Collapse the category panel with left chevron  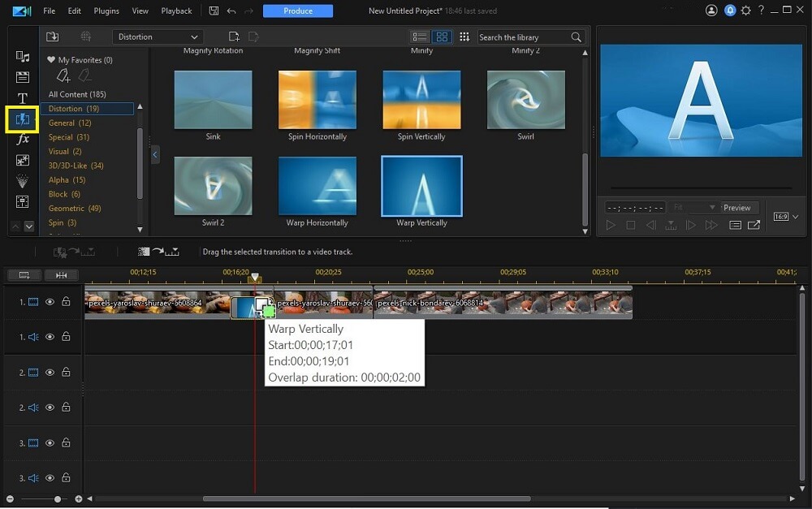coord(155,153)
